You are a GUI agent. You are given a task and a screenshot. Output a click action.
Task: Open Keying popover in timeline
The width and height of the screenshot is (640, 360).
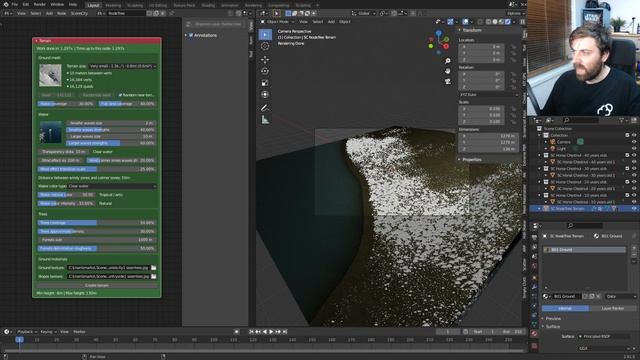48,332
